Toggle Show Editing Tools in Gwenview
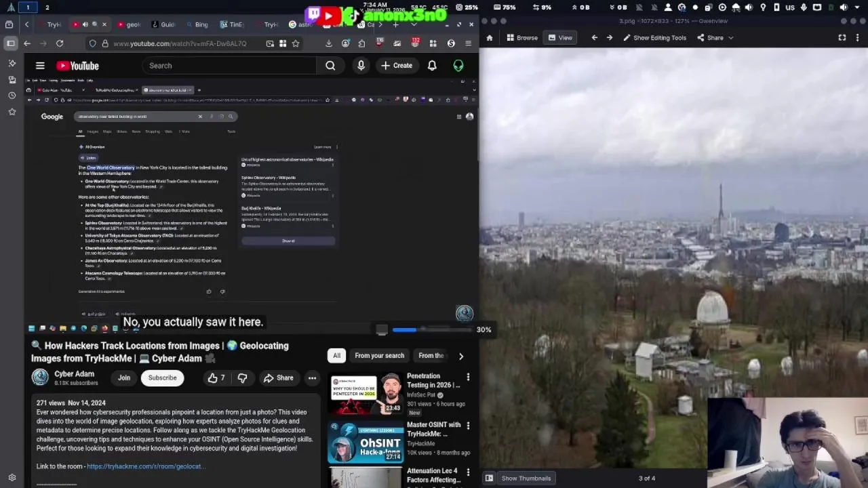The width and height of the screenshot is (868, 488). pyautogui.click(x=654, y=38)
